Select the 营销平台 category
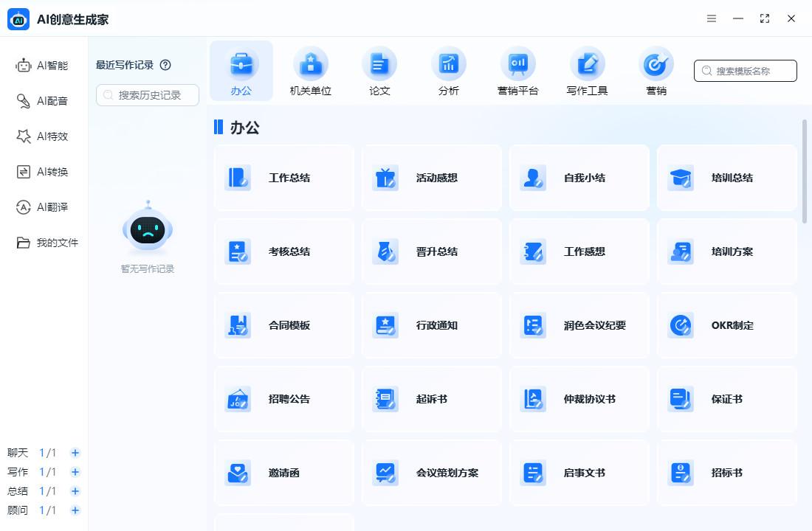The height and width of the screenshot is (531, 812). pos(518,71)
